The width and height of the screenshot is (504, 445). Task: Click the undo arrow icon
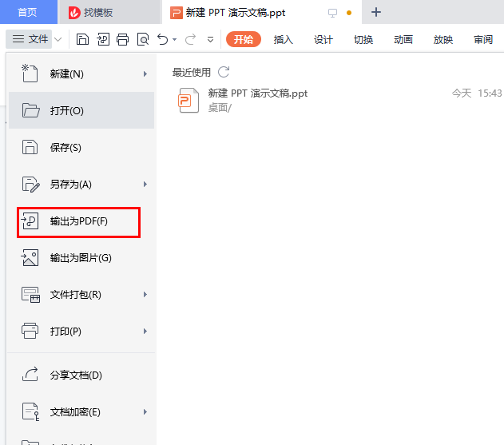click(163, 40)
